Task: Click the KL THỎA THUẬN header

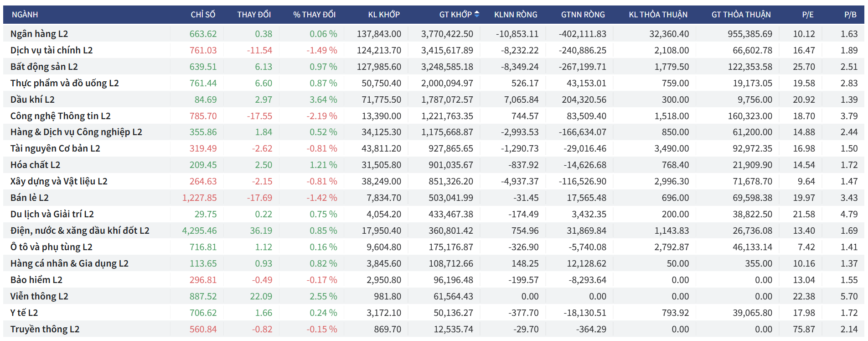Action: [x=658, y=15]
